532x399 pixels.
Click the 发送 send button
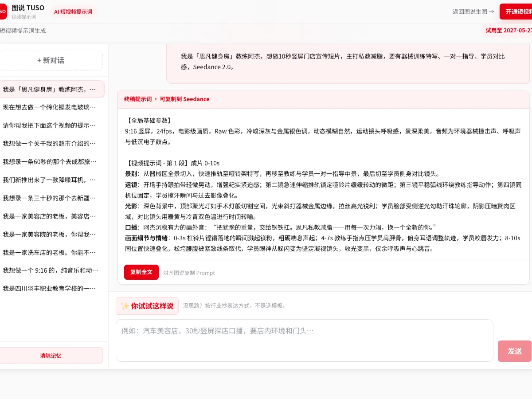click(x=515, y=351)
